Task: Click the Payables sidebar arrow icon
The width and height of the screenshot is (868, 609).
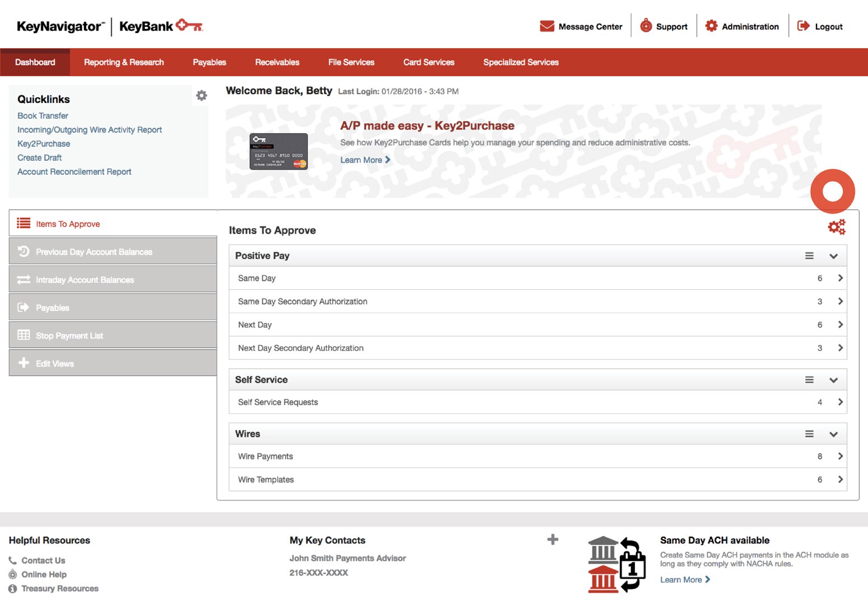Action: (x=24, y=307)
